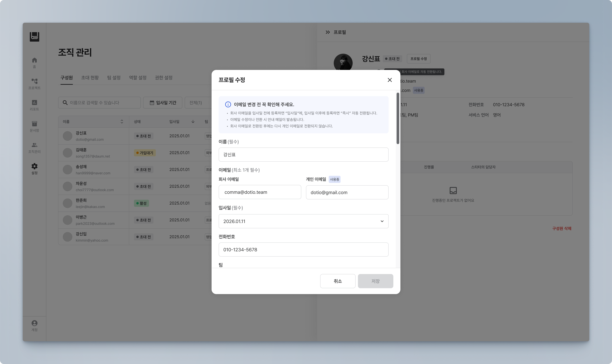612x364 pixels.
Task: Click the account icon at sidebar bottom
Action: point(34,323)
